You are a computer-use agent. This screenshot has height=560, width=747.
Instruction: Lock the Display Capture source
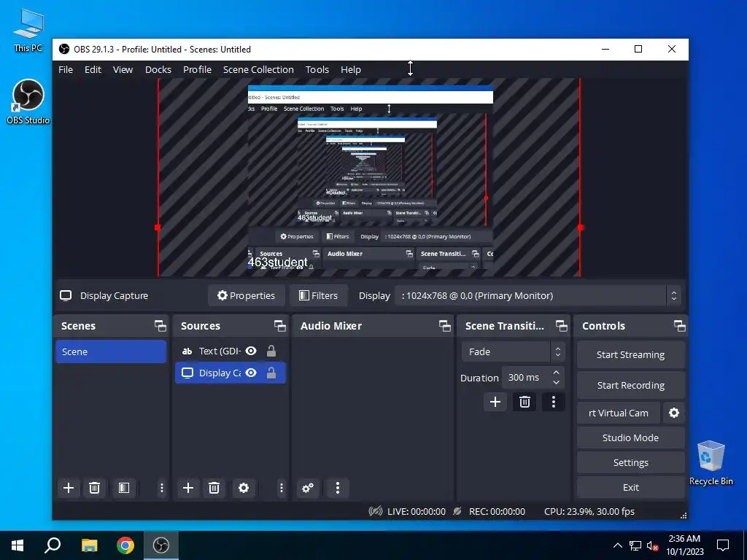coord(271,373)
